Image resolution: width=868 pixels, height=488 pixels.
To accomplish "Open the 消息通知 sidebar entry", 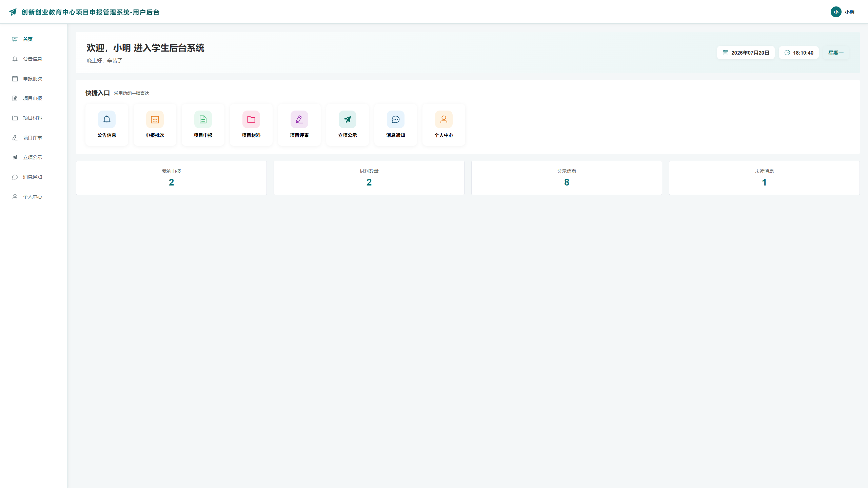I will [x=34, y=177].
